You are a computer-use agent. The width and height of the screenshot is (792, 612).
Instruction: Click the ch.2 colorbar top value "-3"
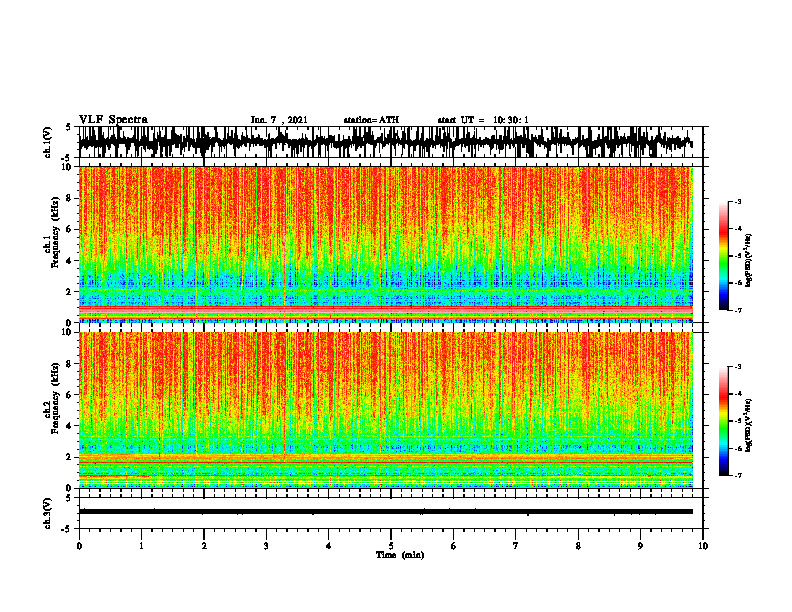coord(737,367)
